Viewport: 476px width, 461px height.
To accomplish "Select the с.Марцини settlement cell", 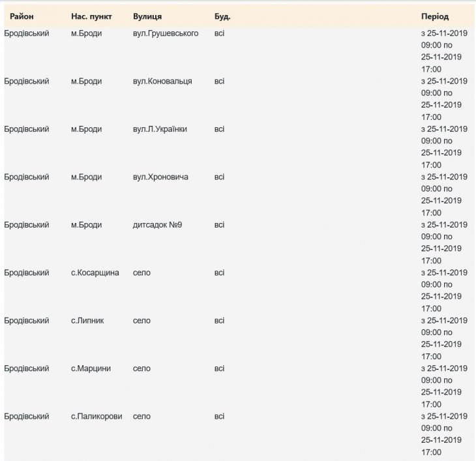I will coord(91,368).
